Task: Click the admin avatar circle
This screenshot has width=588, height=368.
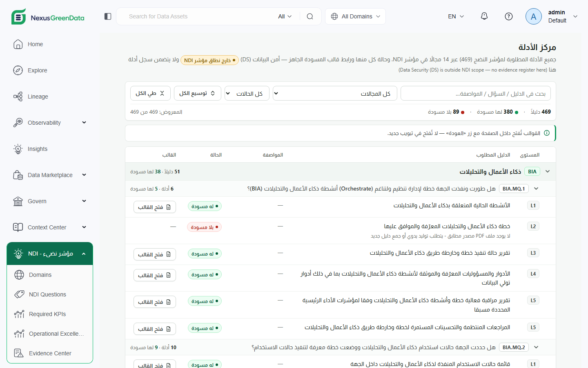Action: 534,16
